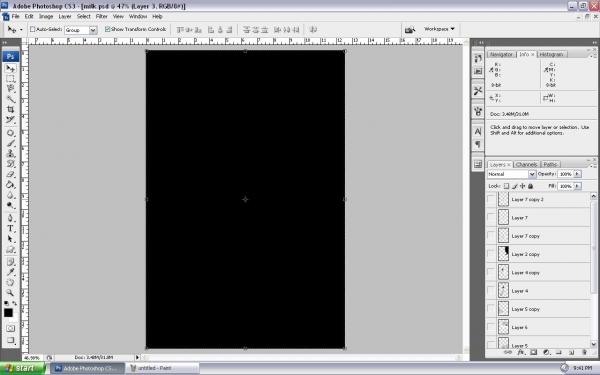
Task: Uncheck Show Transform Controls
Action: 108,29
